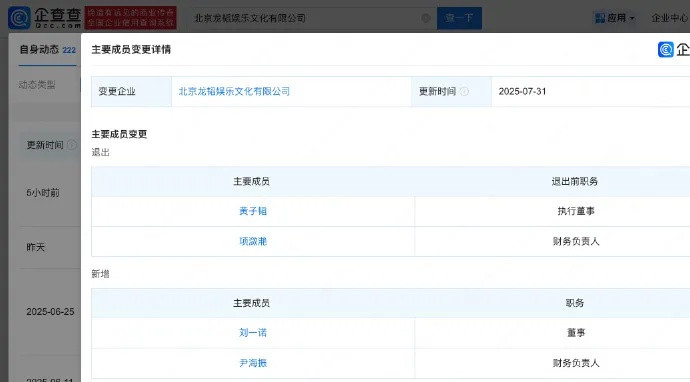The image size is (690, 382).
Task: Click the Qcc logo icon in the dialog header
Action: tap(666, 49)
